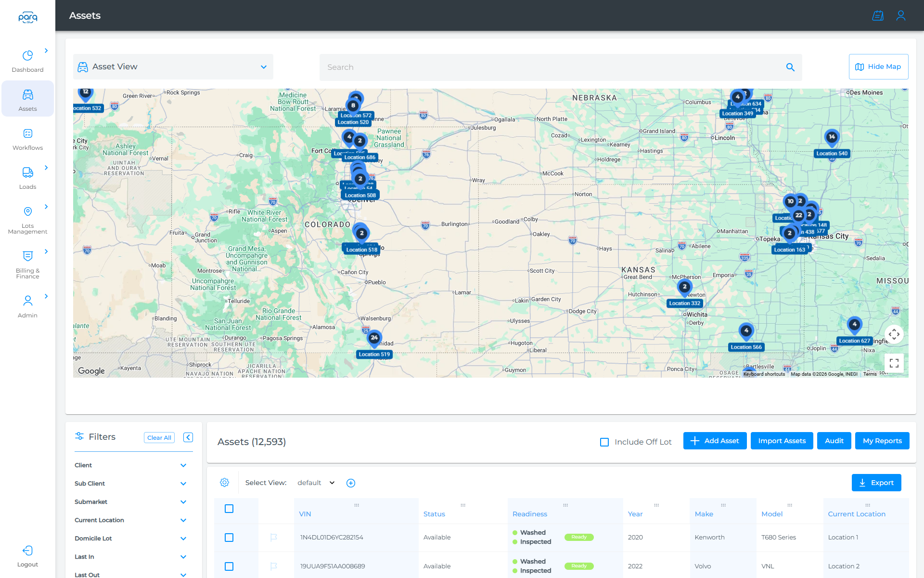Expand the Dashboard submenu chevron
The width and height of the screenshot is (924, 578).
coord(46,51)
